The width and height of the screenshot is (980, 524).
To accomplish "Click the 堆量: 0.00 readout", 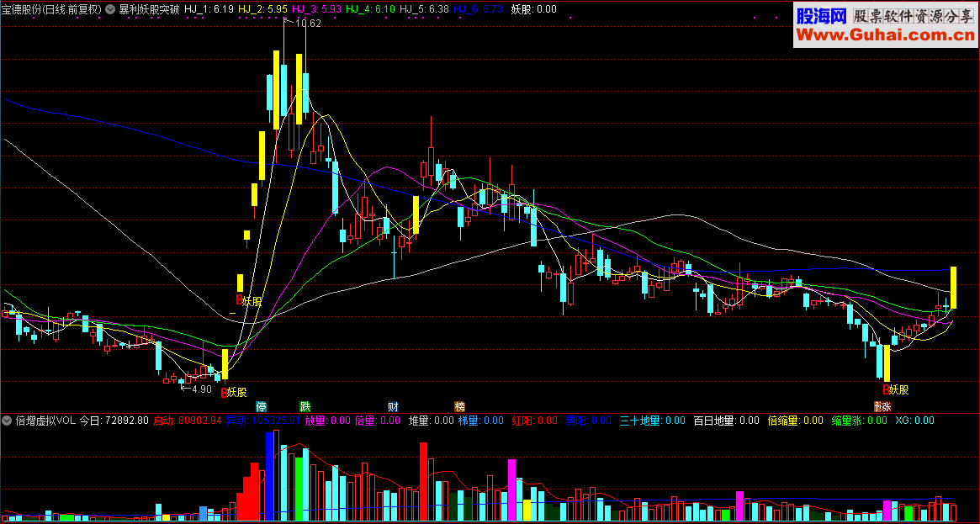I will [x=432, y=421].
